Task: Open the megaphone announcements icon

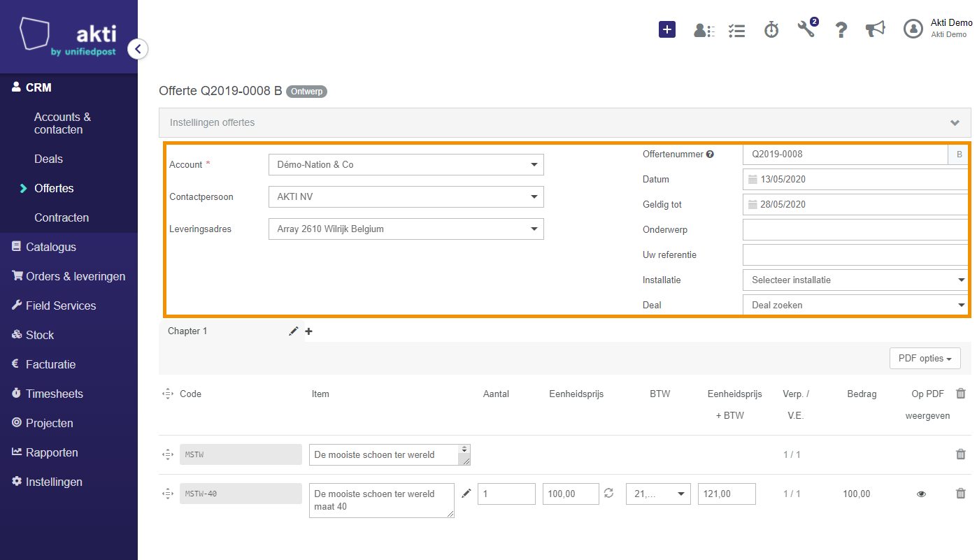Action: (x=875, y=29)
